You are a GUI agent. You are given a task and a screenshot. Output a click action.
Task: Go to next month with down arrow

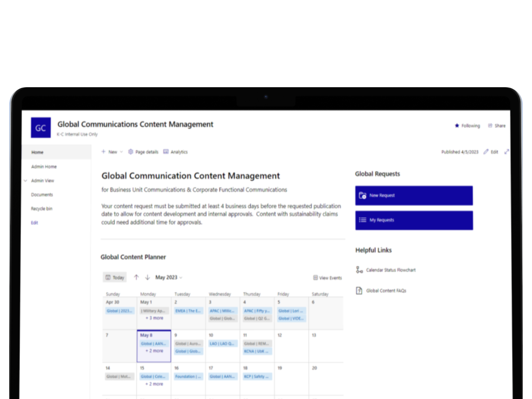[x=147, y=277]
